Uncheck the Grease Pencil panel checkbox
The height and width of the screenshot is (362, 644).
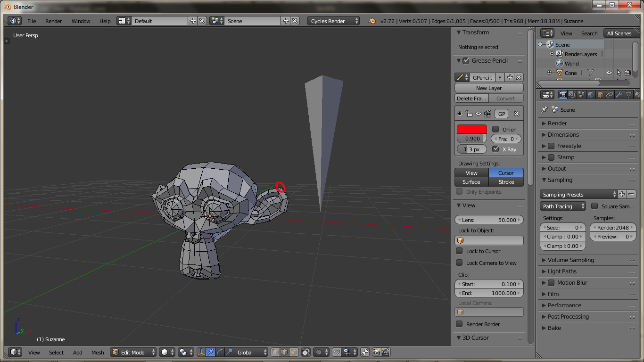[466, 60]
